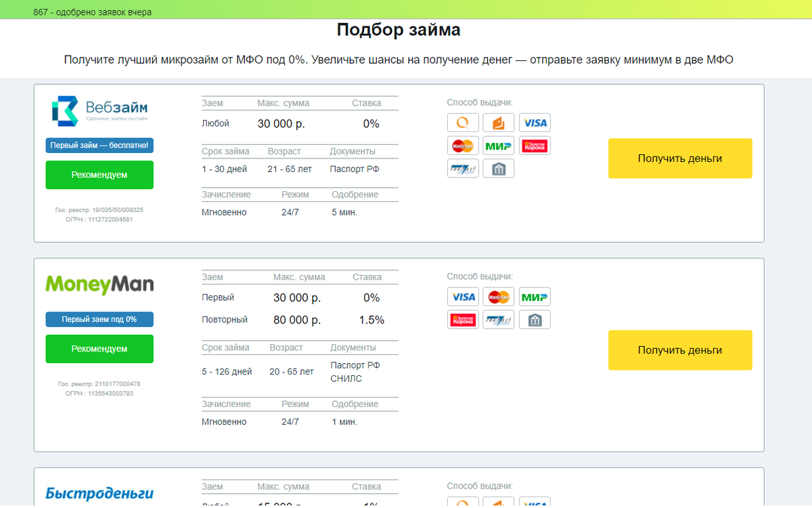Click 'ОГРН : 1135543003793' text

coord(99,394)
